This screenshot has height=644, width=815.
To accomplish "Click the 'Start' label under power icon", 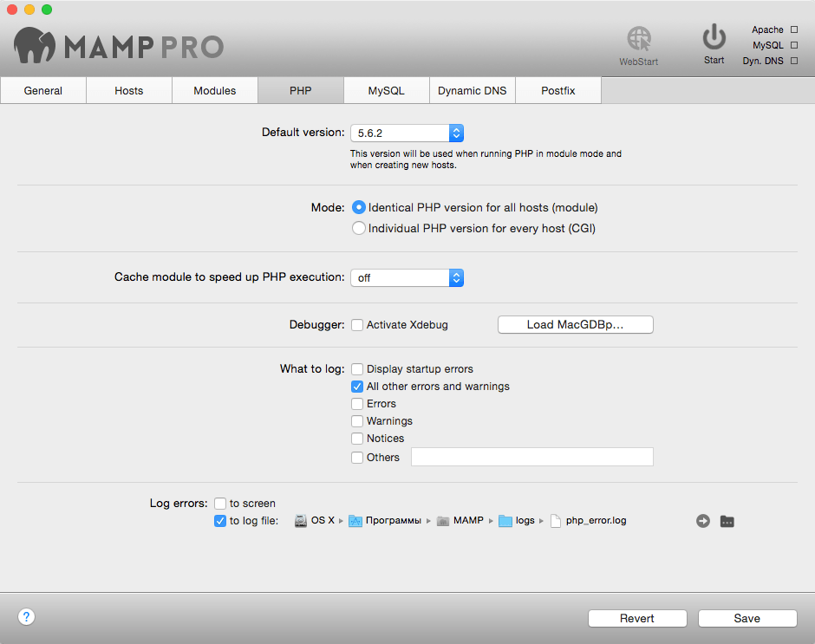I will tap(714, 61).
